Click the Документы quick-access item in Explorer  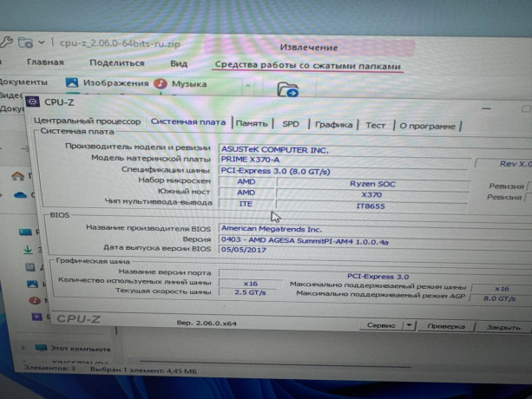pos(23,82)
